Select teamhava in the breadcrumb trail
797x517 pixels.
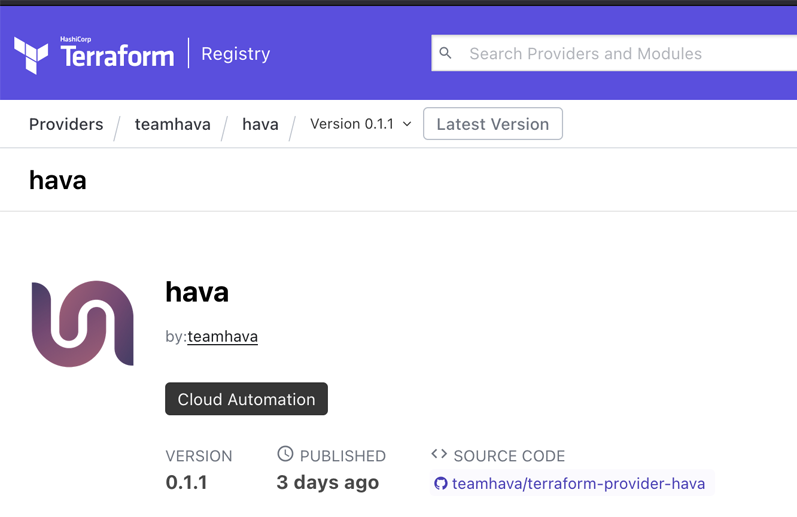(172, 124)
